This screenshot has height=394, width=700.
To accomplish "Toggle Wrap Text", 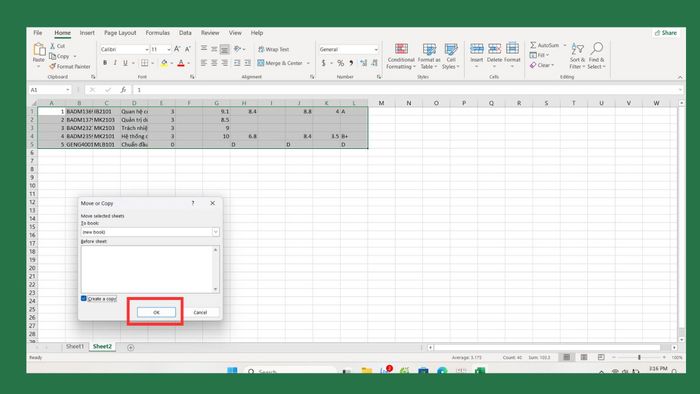I will pos(273,49).
